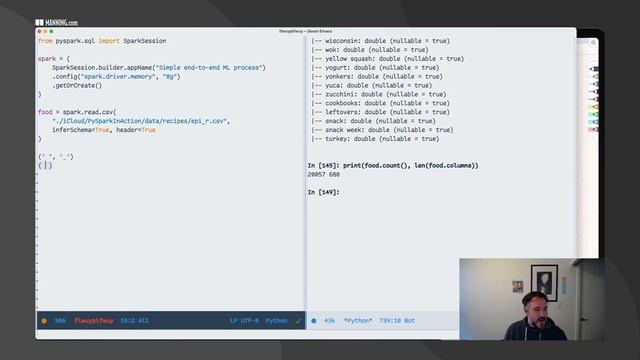Click the epi_r.csv file path string

click(x=141, y=121)
